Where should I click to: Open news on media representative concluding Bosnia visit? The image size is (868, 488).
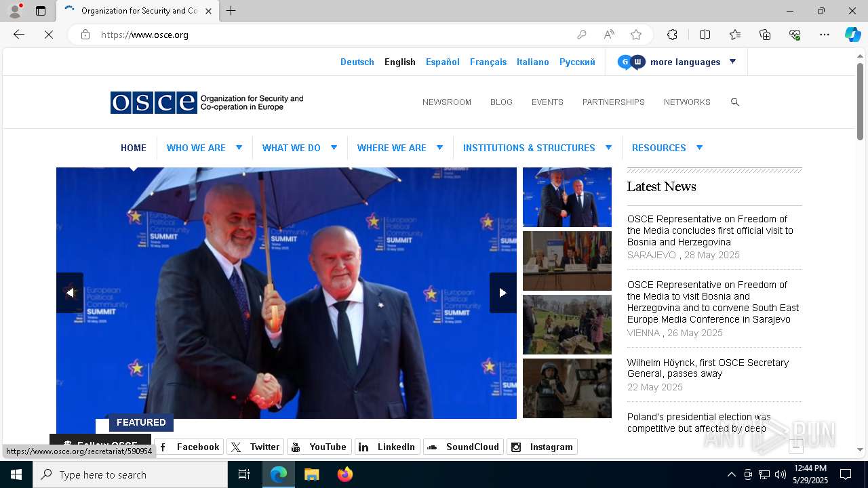[x=710, y=230]
